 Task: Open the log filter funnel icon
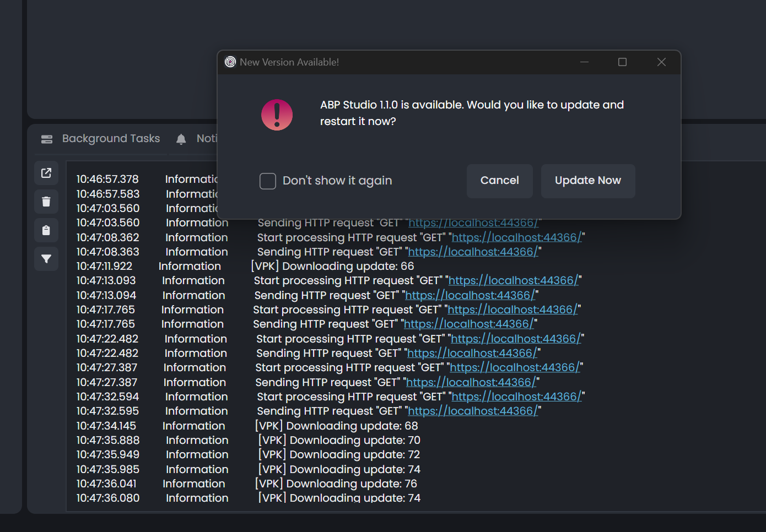coord(46,259)
